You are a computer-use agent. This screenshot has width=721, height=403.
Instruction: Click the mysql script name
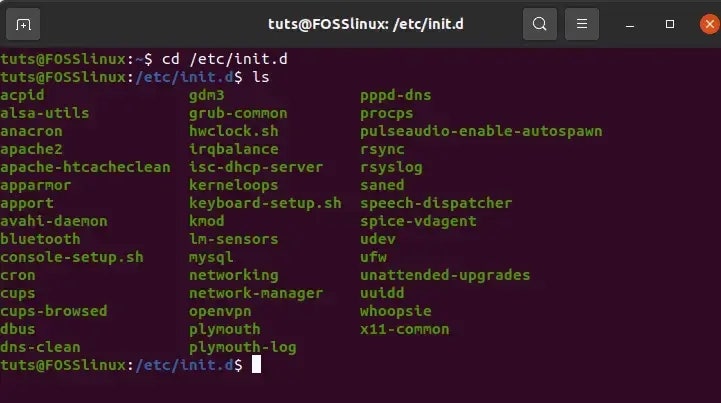pos(211,258)
